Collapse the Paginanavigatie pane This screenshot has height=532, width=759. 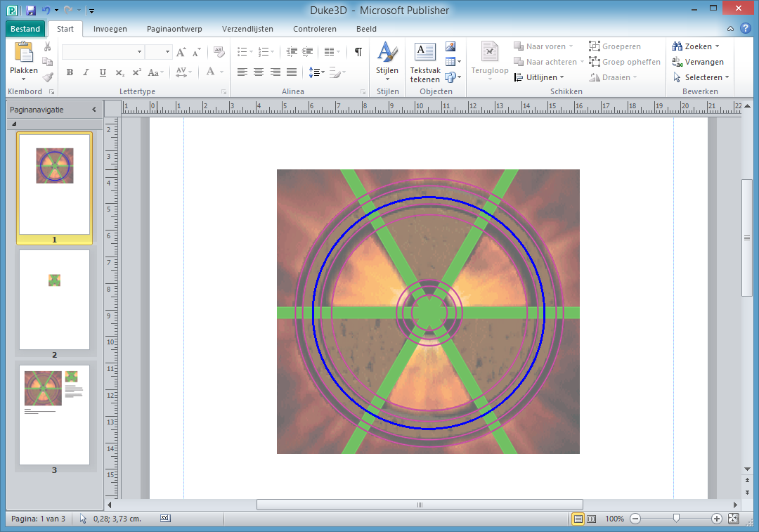pos(94,110)
